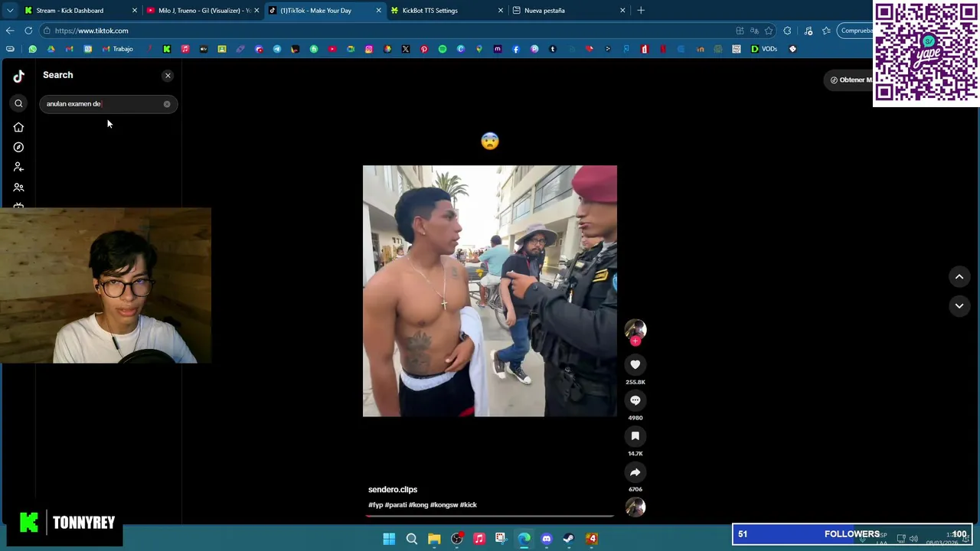
Task: Open sendero.clips profile link
Action: [393, 490]
